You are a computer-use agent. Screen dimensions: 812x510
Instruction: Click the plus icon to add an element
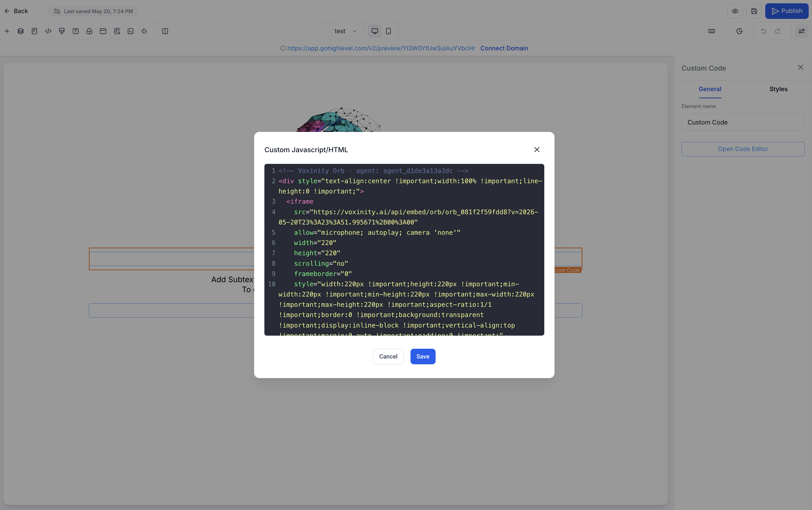pyautogui.click(x=7, y=31)
